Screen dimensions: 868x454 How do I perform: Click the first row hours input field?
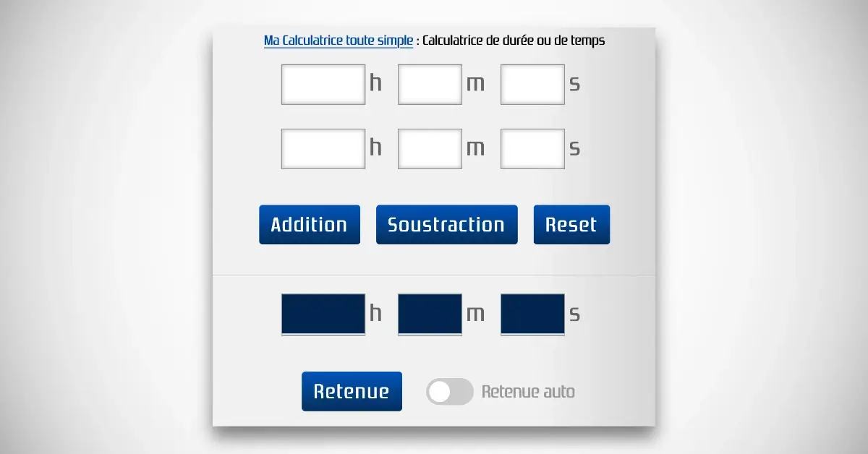(323, 85)
